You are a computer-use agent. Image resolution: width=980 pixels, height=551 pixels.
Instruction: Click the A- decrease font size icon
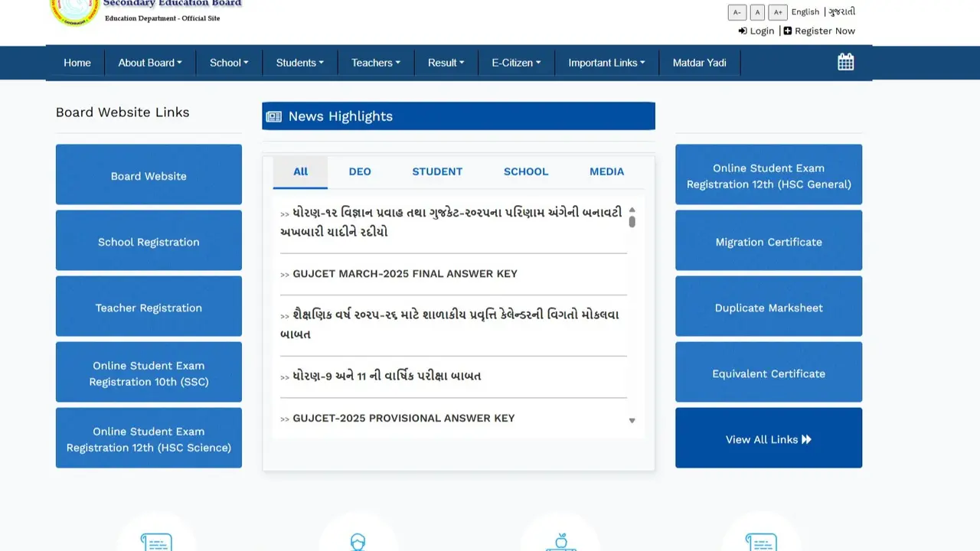(737, 12)
